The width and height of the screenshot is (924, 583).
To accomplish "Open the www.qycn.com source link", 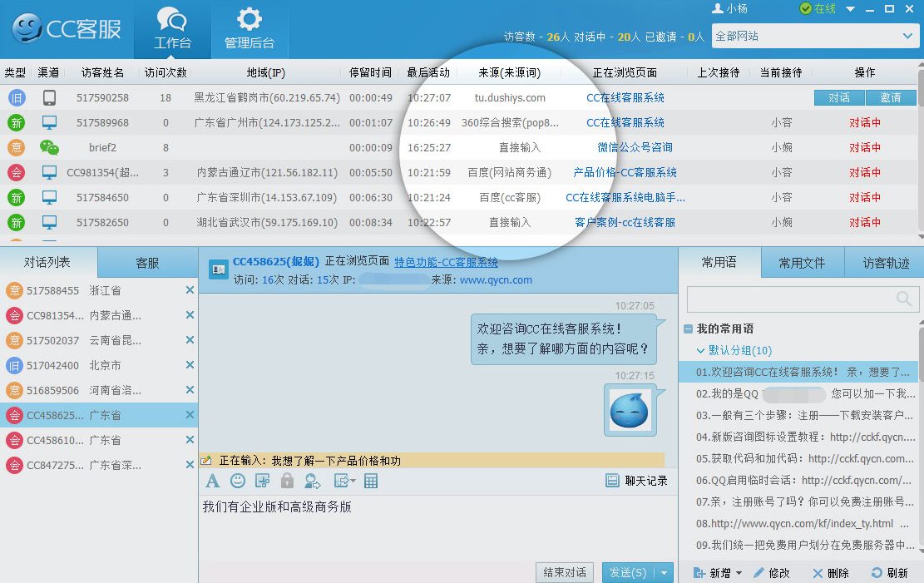I will pyautogui.click(x=496, y=280).
